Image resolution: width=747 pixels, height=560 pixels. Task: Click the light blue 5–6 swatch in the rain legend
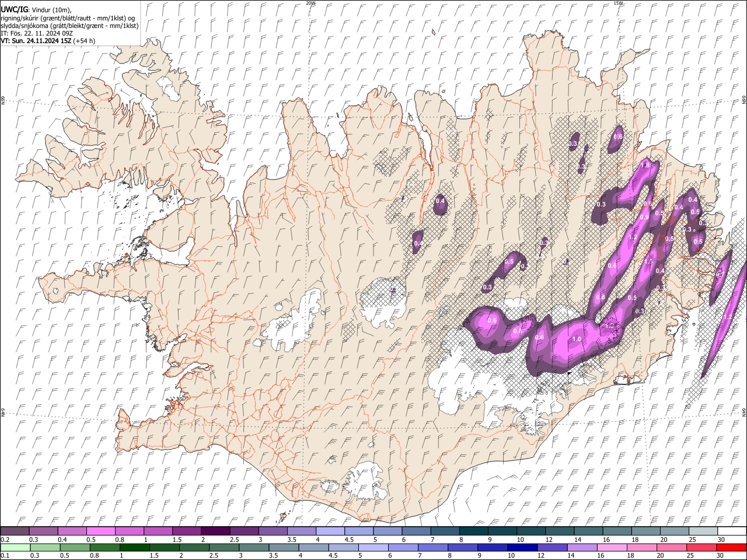pos(373,547)
